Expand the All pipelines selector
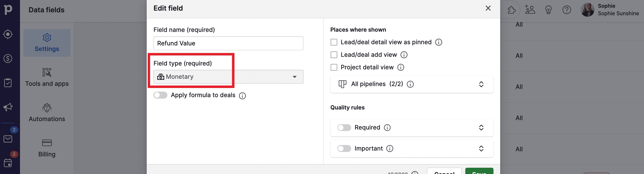Screen dimensions: 644x174 [x=412, y=84]
